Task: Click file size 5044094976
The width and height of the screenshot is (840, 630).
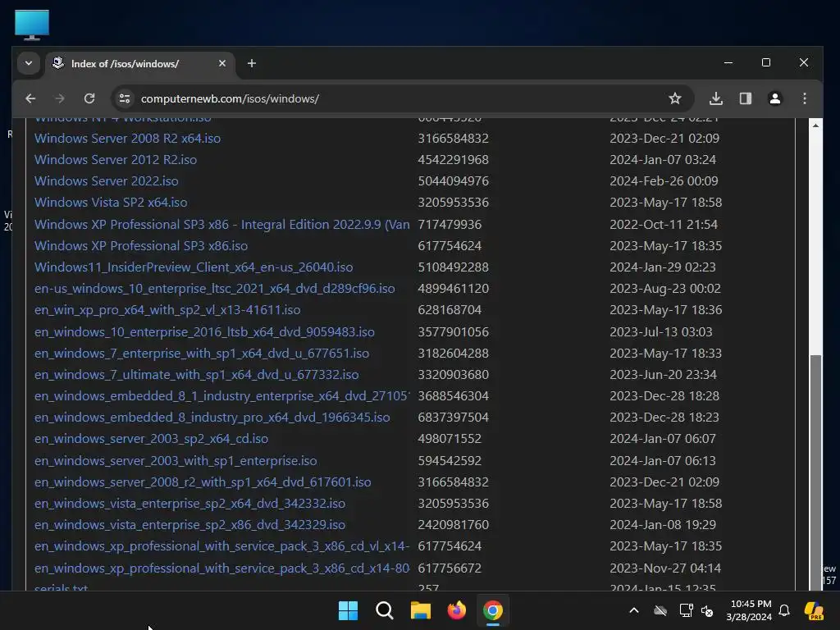Action: (x=453, y=181)
